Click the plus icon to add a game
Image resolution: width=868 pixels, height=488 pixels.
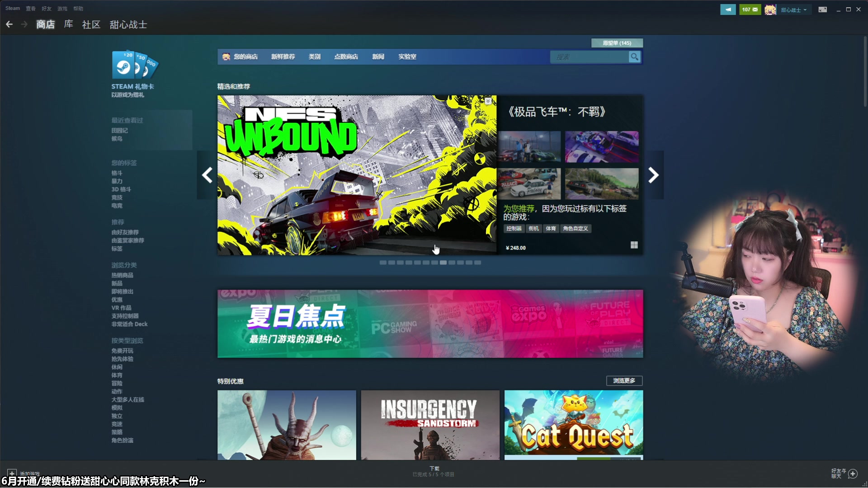coord(12,474)
